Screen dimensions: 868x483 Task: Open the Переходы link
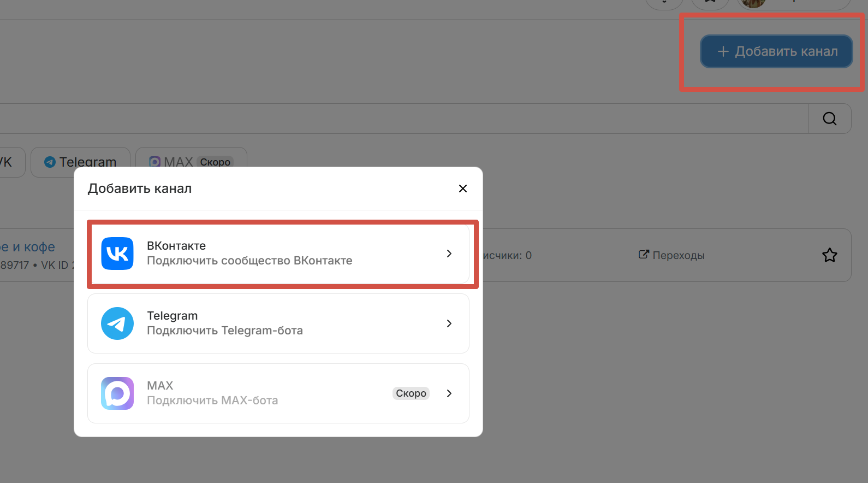point(678,255)
